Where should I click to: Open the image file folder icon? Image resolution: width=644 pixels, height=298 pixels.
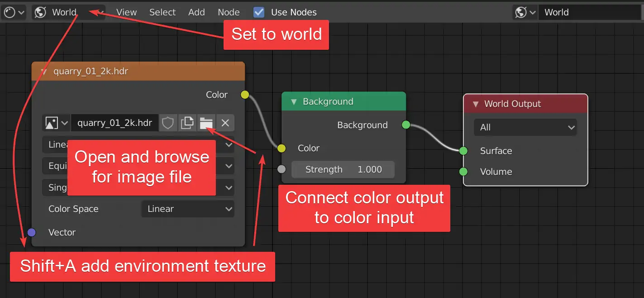(x=206, y=123)
